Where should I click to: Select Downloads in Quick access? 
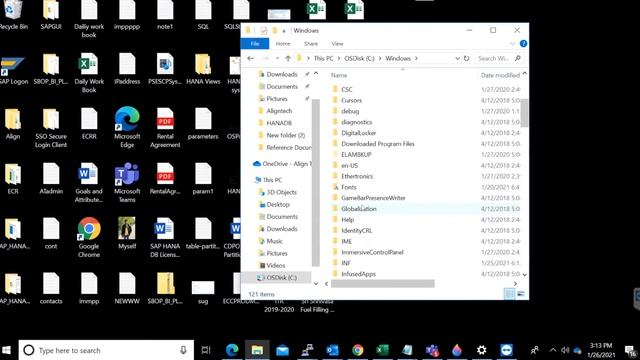[282, 74]
